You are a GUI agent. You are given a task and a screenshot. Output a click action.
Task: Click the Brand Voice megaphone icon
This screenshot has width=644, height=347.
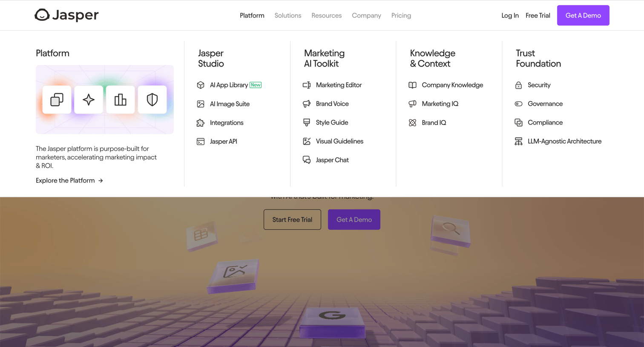pos(307,104)
